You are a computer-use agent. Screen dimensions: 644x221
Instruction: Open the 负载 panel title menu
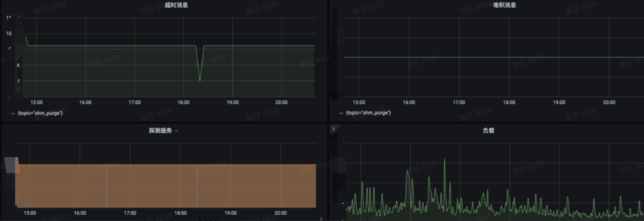point(488,131)
